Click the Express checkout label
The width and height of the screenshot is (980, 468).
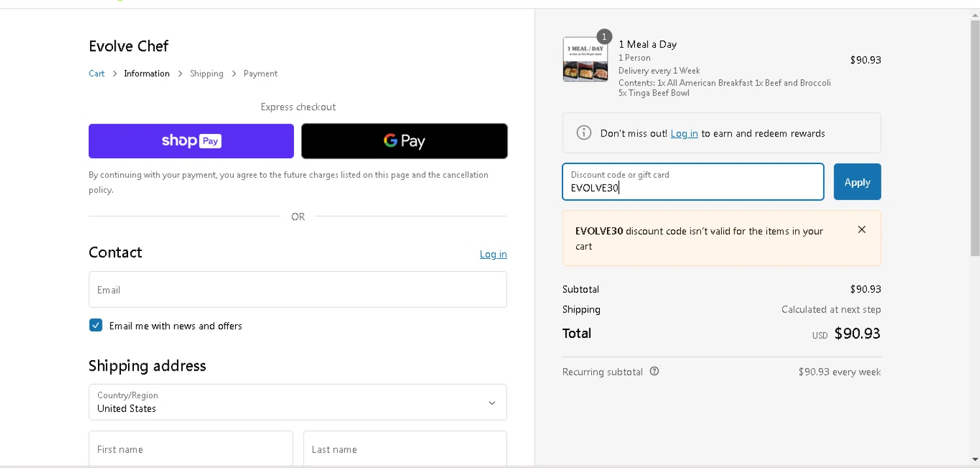coord(298,107)
